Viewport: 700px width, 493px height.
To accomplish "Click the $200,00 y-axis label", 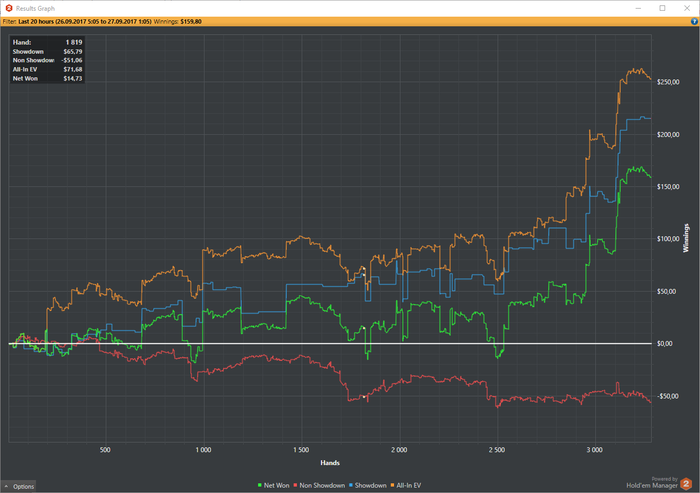I will pos(668,134).
